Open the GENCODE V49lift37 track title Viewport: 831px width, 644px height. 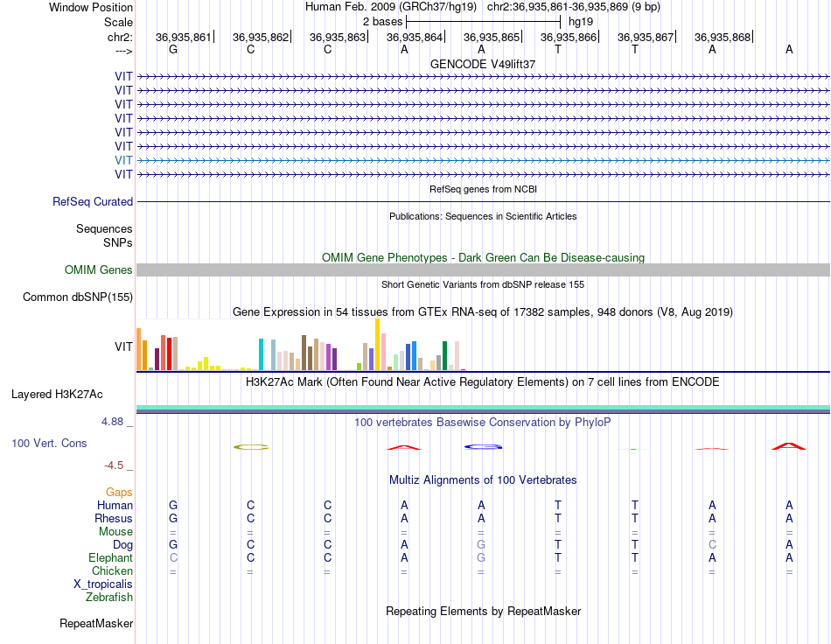483,64
